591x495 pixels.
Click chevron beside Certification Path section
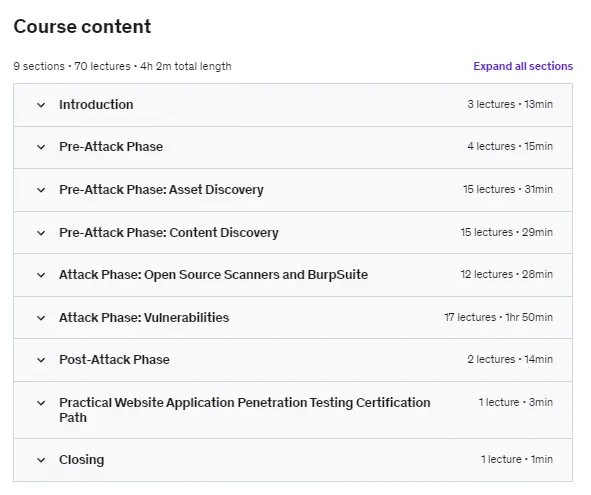(41, 403)
